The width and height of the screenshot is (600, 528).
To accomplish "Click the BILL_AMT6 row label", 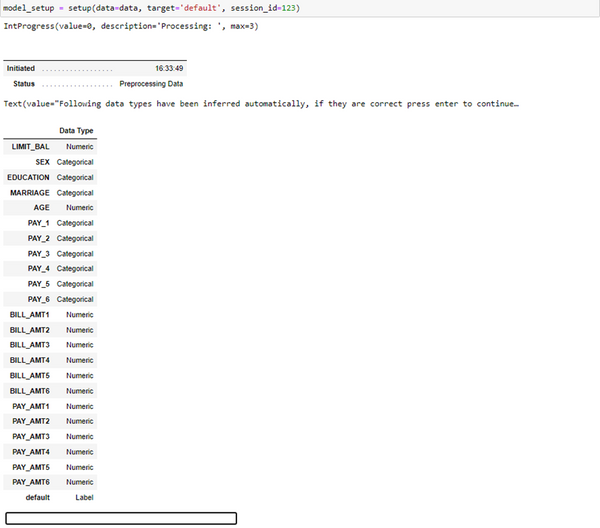I will [x=30, y=391].
